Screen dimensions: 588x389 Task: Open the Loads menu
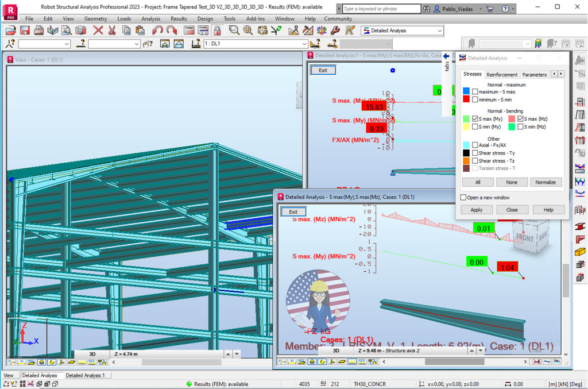tap(124, 18)
